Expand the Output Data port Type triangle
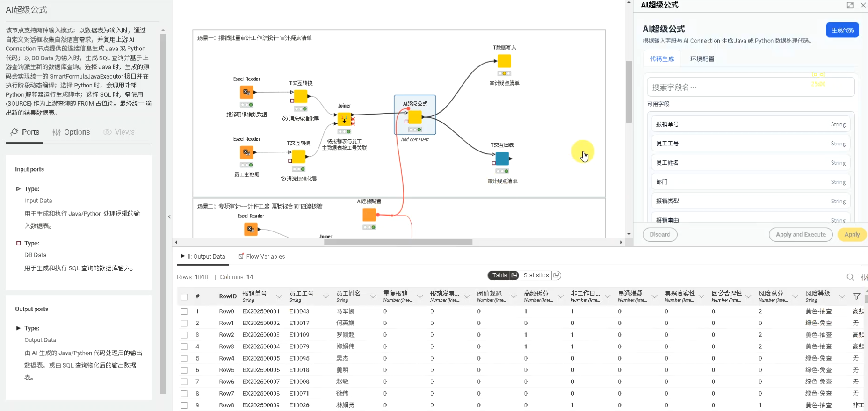Screen dimensions: 868x411 click(18, 328)
